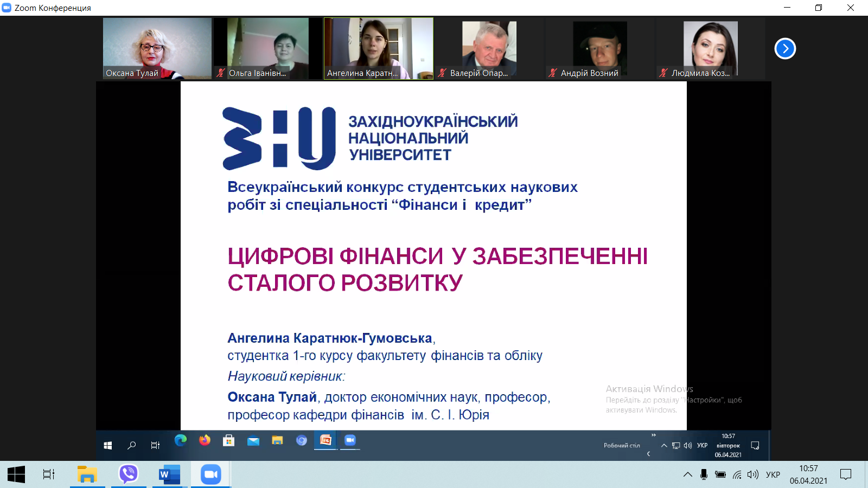The height and width of the screenshot is (488, 868).
Task: Open Microsoft Store in shared screen taskbar
Action: coord(228,440)
